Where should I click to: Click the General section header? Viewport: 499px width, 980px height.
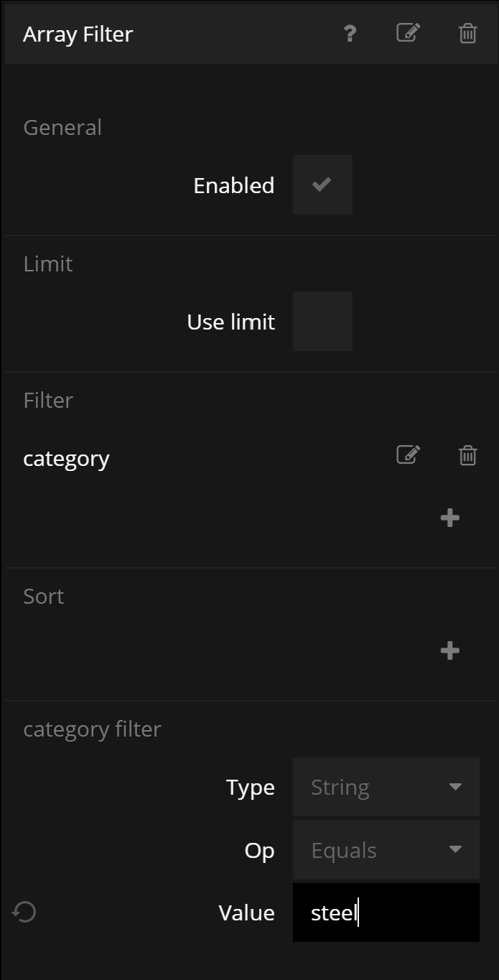(x=62, y=128)
